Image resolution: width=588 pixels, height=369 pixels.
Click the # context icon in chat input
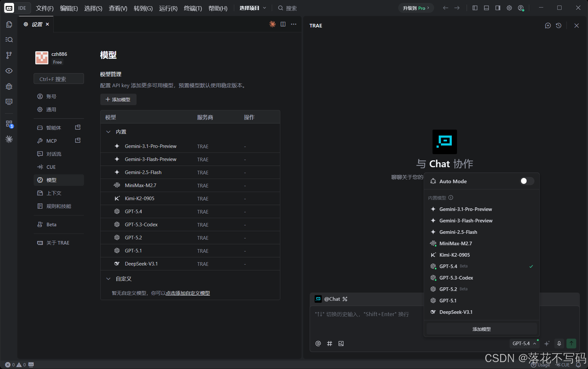(x=330, y=344)
